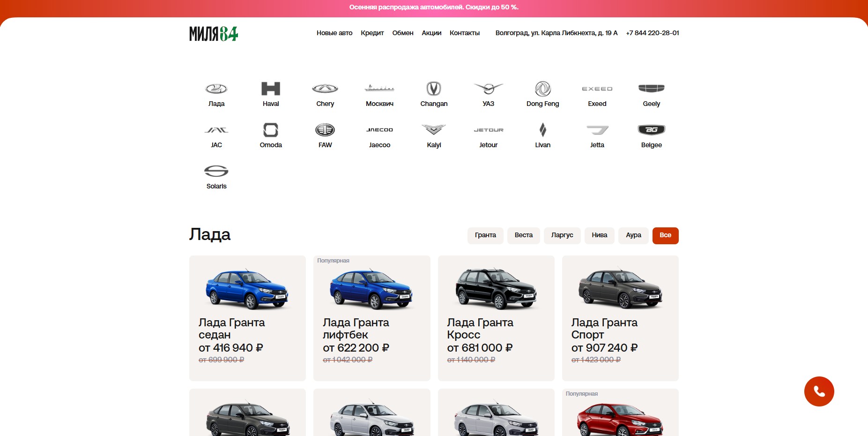Go to the Кредит page
The height and width of the screenshot is (436, 868).
pos(372,33)
